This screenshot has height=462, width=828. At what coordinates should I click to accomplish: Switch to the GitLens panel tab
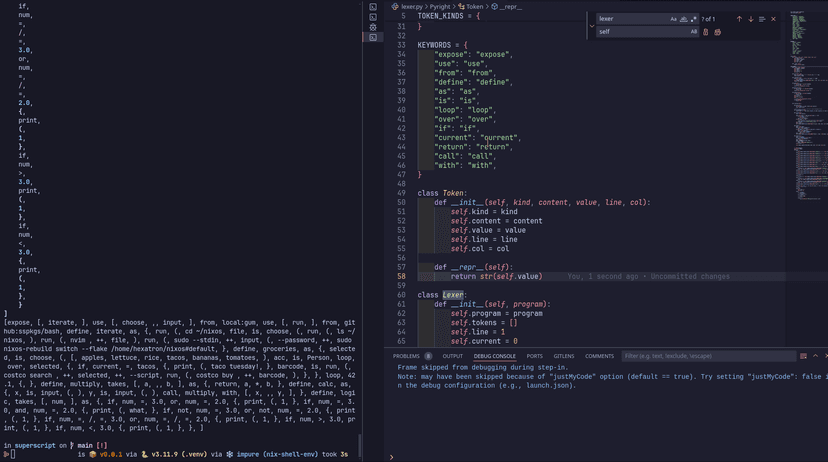[564, 356]
